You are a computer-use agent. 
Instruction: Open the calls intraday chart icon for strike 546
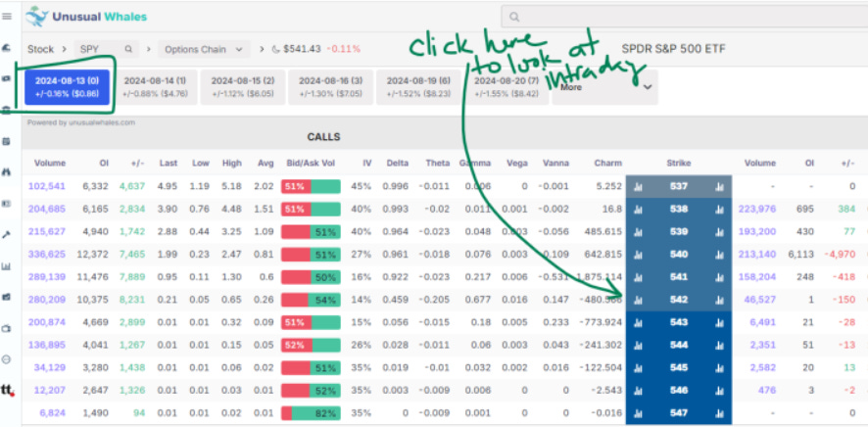(638, 391)
